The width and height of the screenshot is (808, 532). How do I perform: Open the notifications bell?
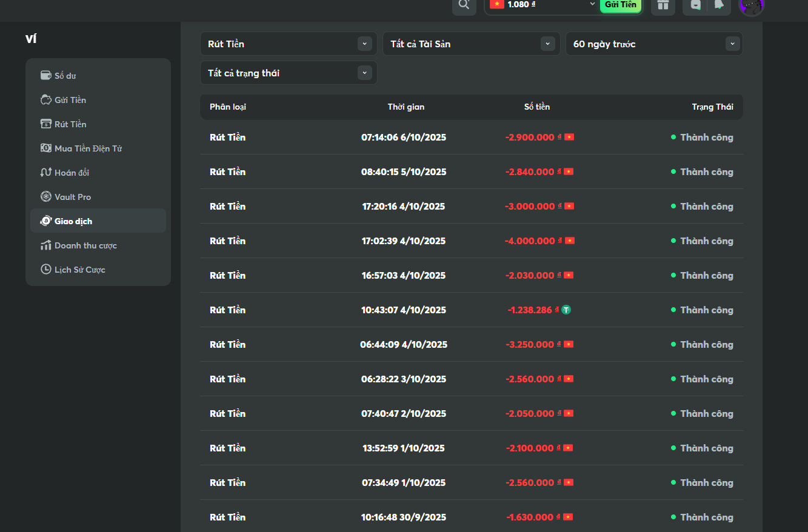[x=719, y=5]
